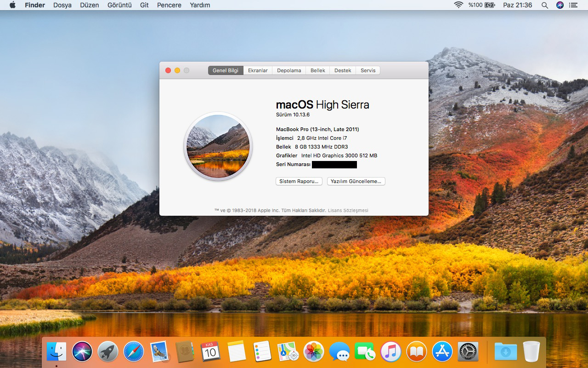588x368 pixels.
Task: Launch FaceTime from the Dock
Action: (x=365, y=352)
